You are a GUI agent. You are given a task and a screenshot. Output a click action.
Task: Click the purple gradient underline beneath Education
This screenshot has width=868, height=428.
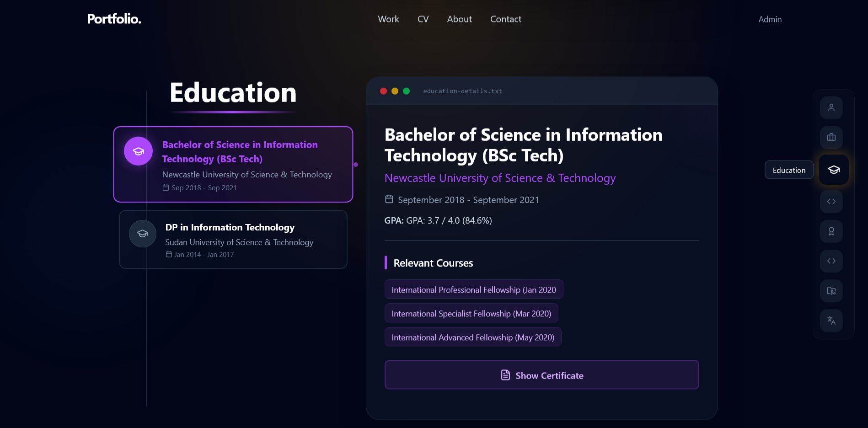pyautogui.click(x=233, y=112)
